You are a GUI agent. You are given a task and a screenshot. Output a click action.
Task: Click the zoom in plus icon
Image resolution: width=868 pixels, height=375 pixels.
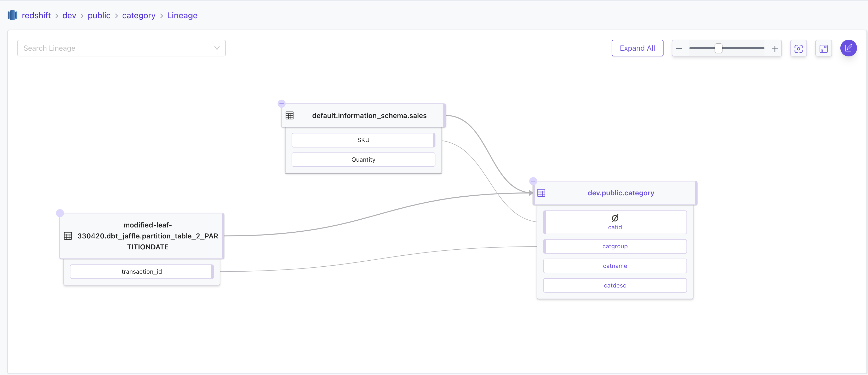pyautogui.click(x=775, y=49)
